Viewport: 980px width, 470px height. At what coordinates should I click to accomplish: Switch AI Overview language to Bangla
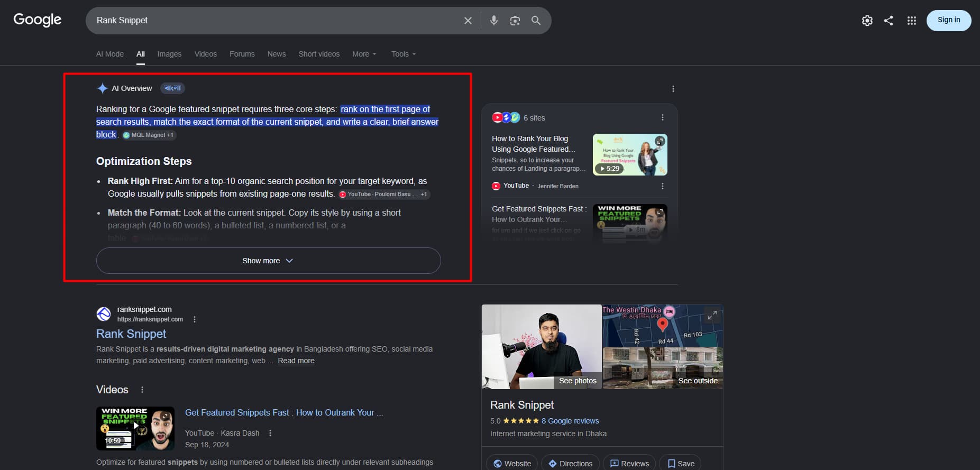click(x=173, y=88)
